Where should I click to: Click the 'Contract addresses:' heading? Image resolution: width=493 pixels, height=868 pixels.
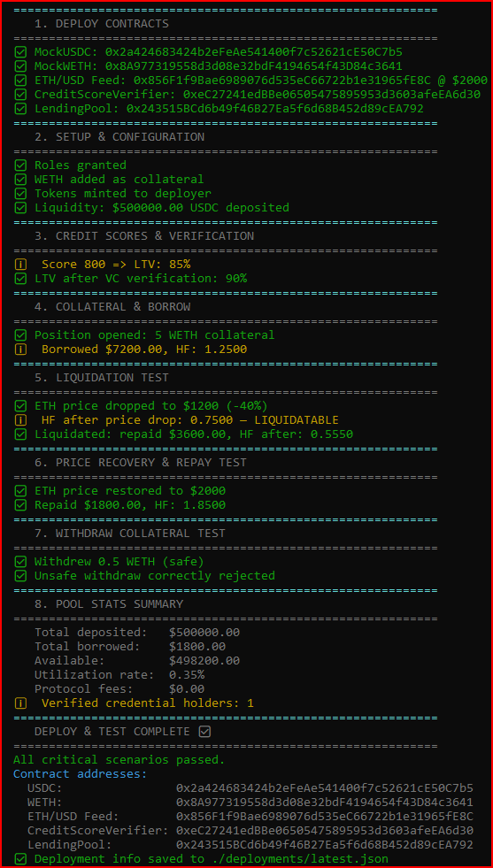pyautogui.click(x=81, y=774)
